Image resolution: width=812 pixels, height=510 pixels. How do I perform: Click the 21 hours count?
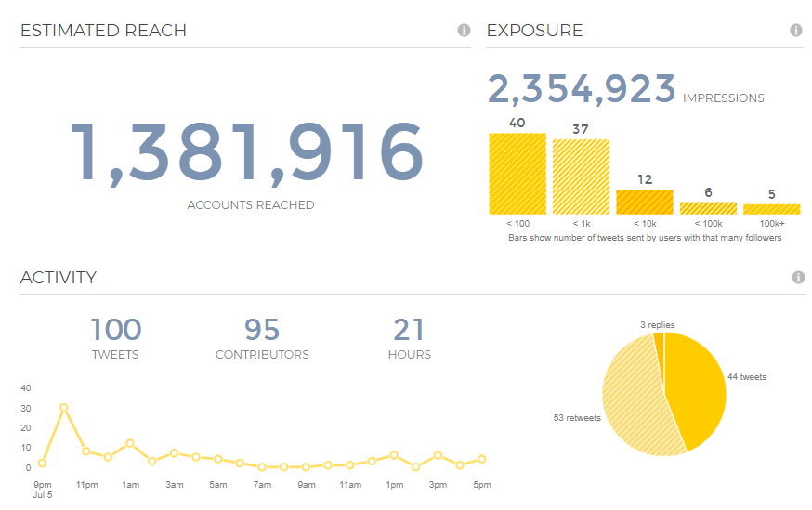[409, 329]
